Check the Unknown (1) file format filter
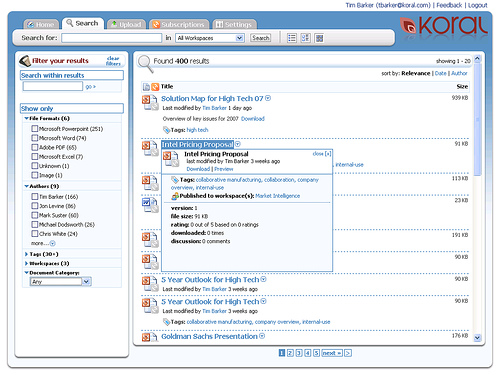The image size is (500, 375). coord(35,166)
